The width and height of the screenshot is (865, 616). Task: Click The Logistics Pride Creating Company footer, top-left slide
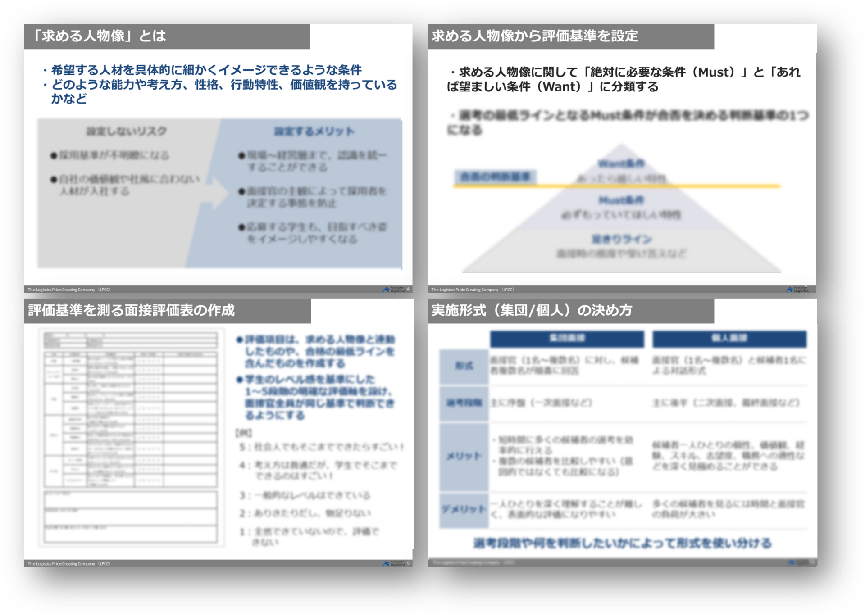(x=69, y=290)
